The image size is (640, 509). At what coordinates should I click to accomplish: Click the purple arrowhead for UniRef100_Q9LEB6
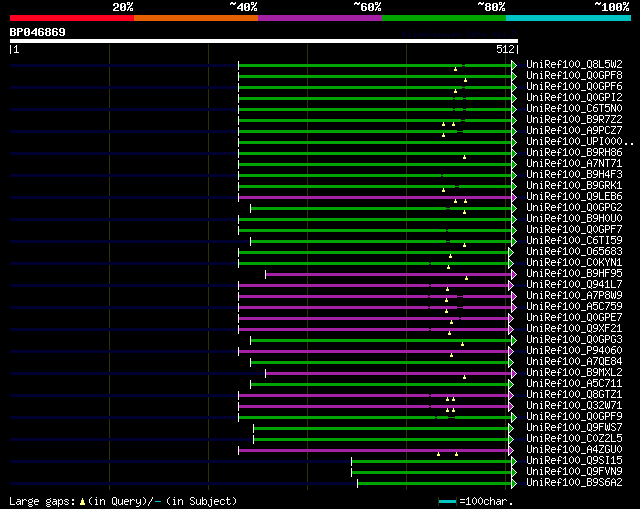click(x=514, y=198)
